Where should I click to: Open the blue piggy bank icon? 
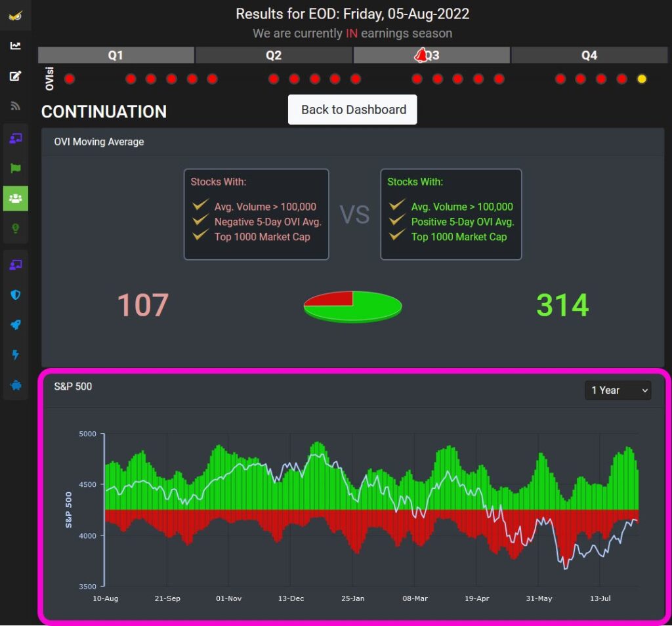(x=15, y=385)
